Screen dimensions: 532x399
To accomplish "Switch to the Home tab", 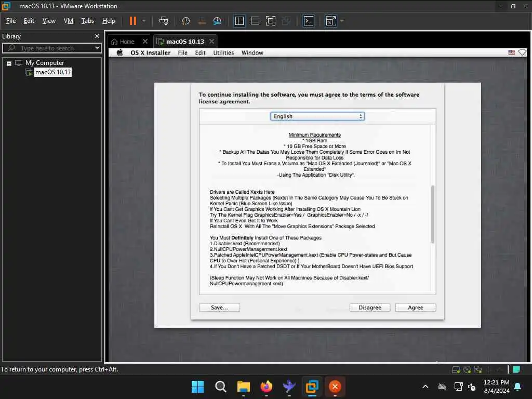I will [123, 42].
